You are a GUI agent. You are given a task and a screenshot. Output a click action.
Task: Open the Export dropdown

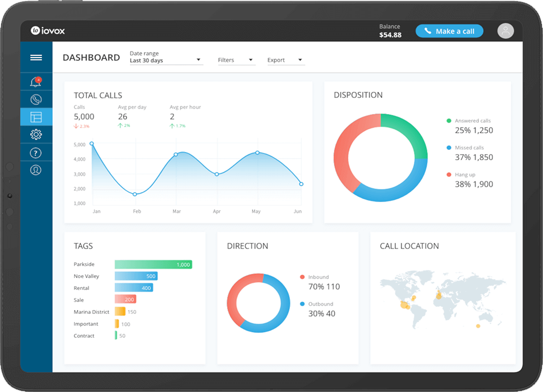click(285, 60)
